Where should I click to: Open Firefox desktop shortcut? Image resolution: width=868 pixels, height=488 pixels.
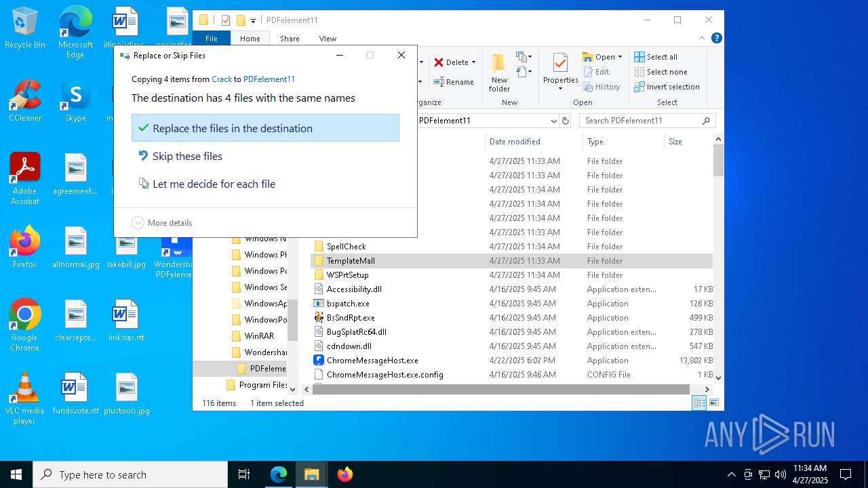pos(25,247)
